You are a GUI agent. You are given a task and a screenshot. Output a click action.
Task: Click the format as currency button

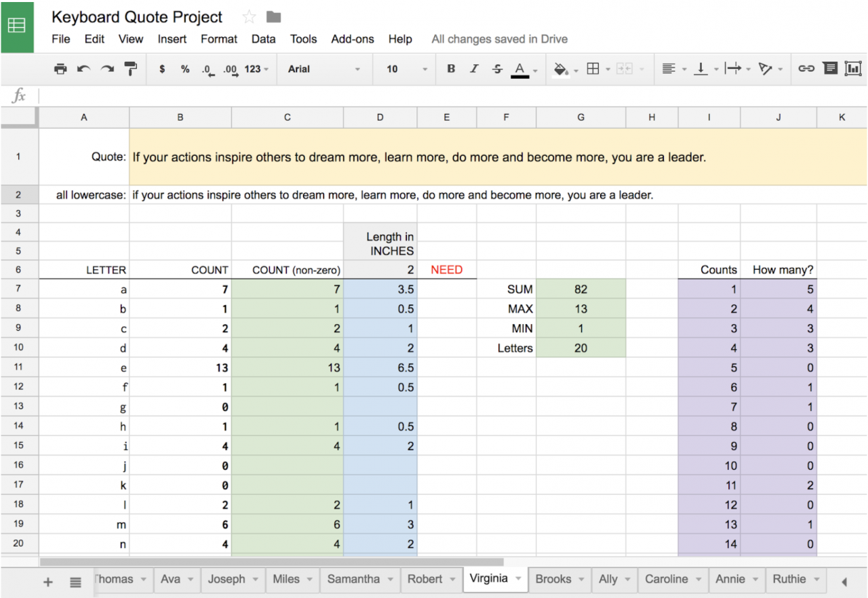[162, 68]
